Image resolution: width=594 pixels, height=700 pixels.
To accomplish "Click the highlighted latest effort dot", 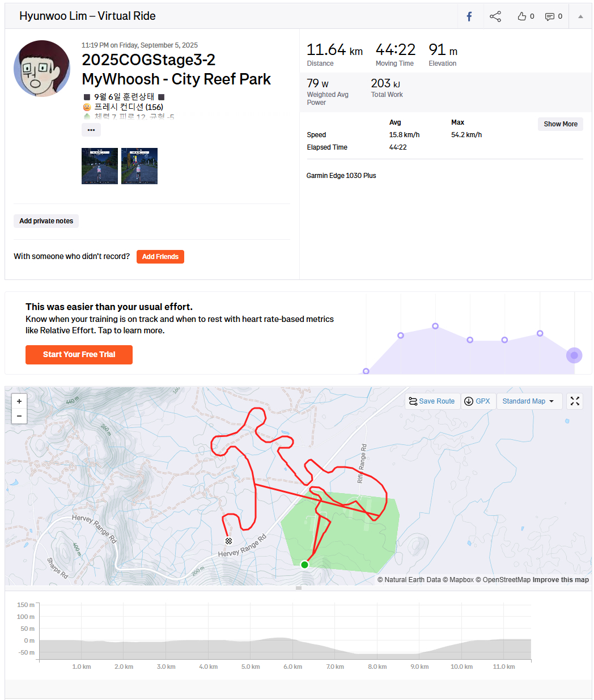I will coord(574,355).
